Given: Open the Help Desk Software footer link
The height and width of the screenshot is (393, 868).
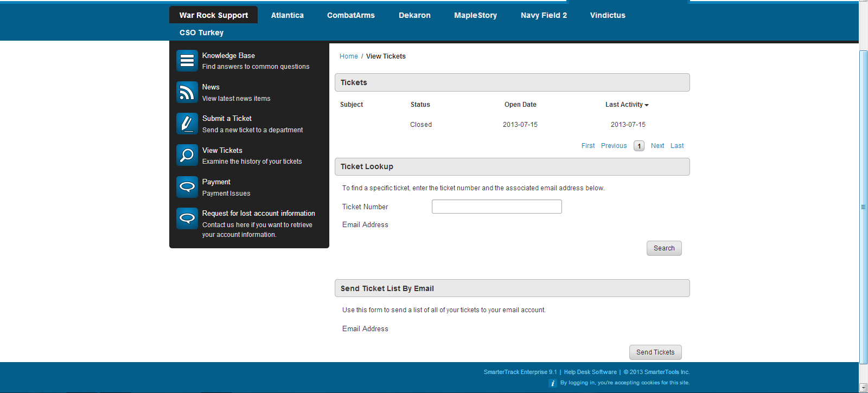Looking at the screenshot, I should click(x=590, y=372).
